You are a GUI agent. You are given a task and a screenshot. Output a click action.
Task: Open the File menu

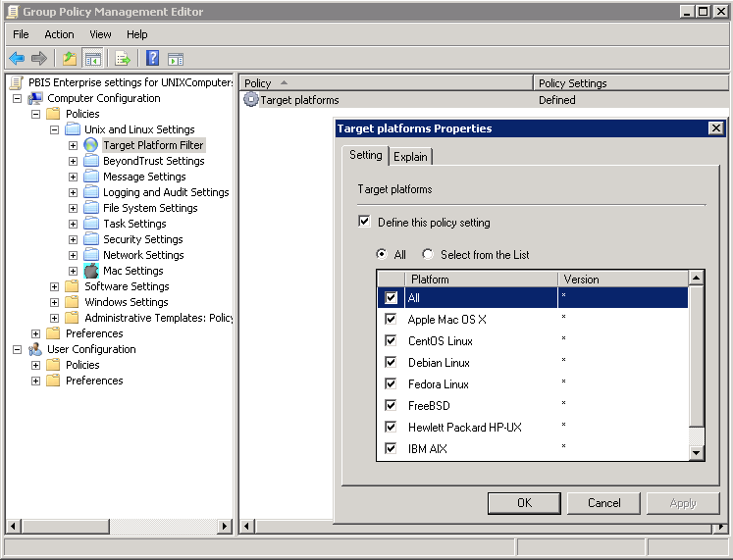coord(21,34)
